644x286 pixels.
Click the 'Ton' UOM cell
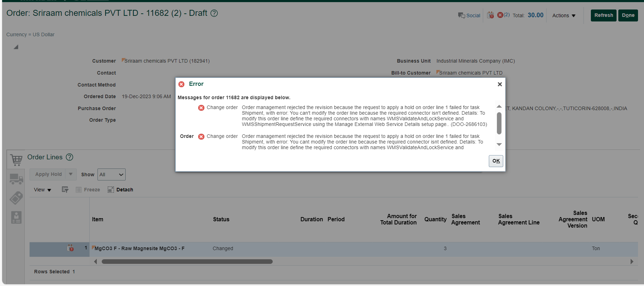tap(596, 248)
